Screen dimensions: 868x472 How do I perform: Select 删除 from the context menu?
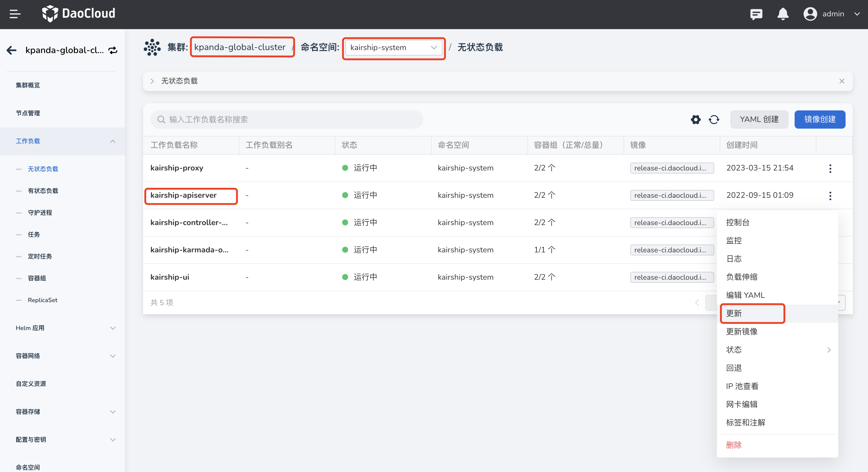777,445
